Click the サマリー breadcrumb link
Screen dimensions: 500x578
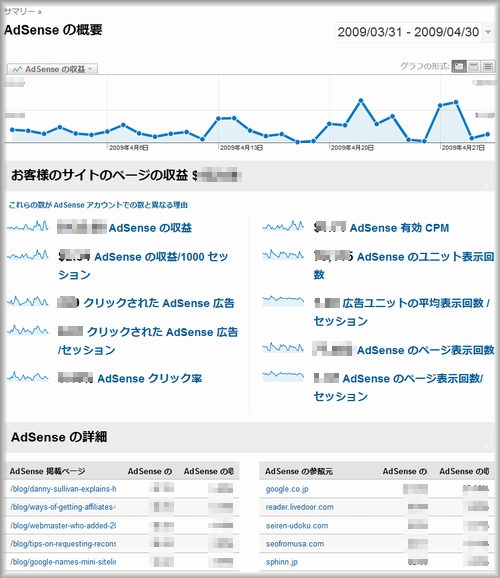coord(19,12)
